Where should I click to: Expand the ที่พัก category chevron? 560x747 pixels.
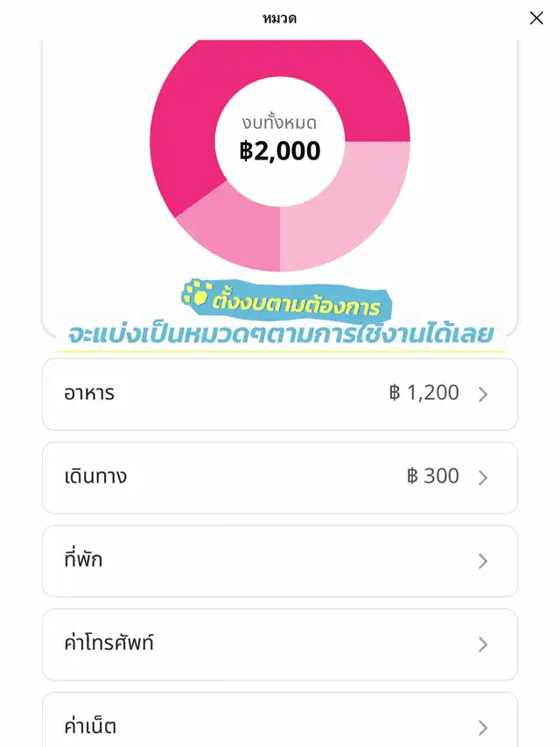pyautogui.click(x=483, y=561)
